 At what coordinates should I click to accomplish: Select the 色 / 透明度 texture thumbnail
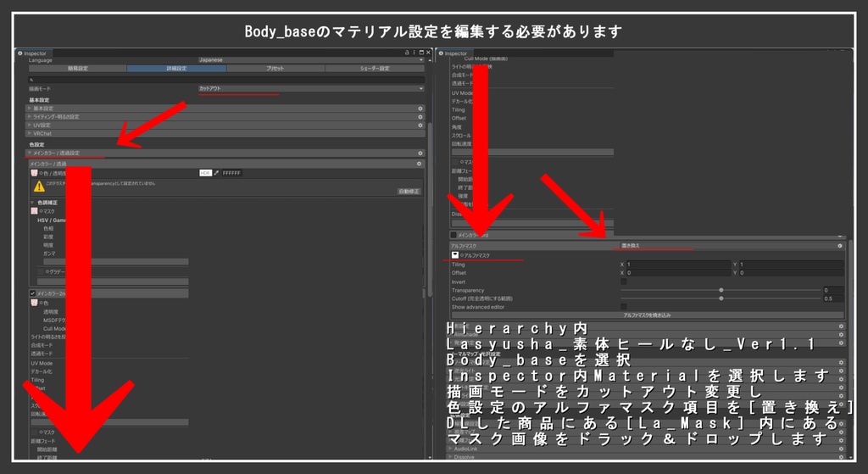[34, 173]
